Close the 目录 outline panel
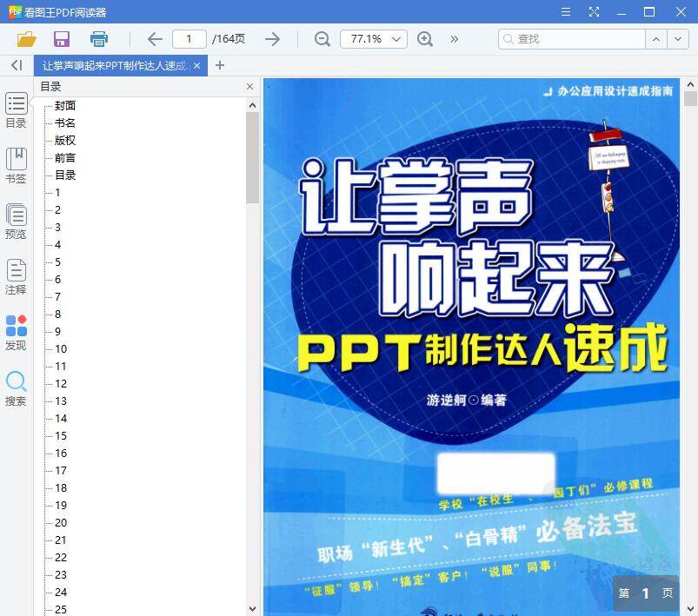The image size is (698, 616). pyautogui.click(x=249, y=86)
